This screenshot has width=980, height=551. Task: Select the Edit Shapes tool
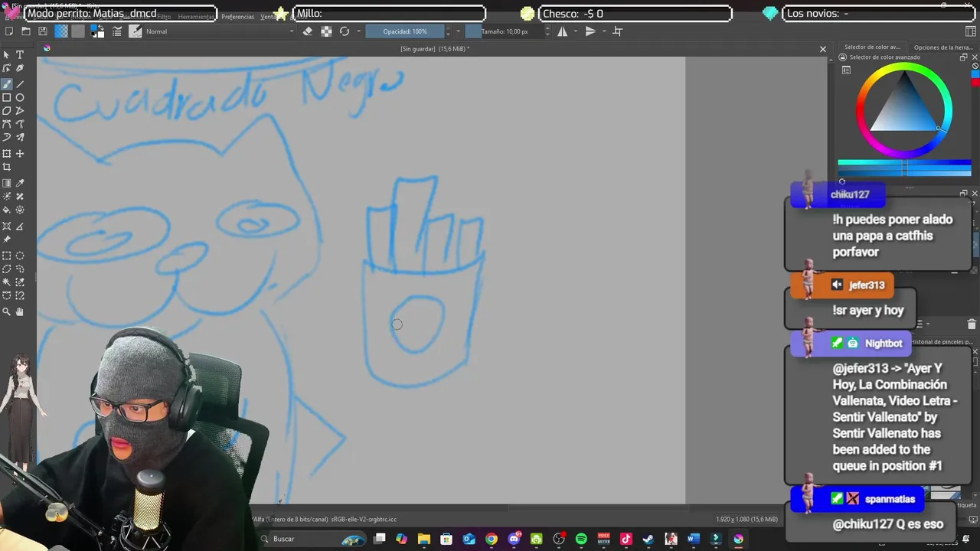7,69
